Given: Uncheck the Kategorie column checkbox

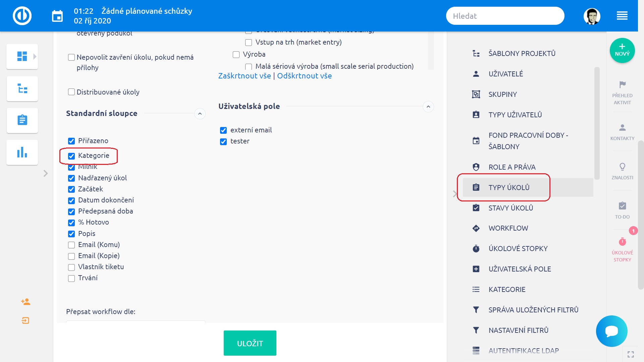Looking at the screenshot, I should click(71, 156).
